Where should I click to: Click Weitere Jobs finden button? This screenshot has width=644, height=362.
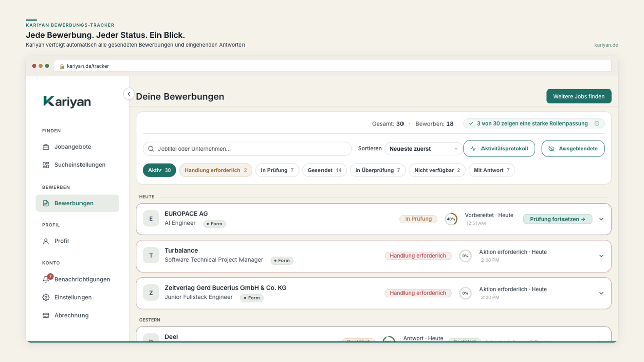click(x=579, y=96)
